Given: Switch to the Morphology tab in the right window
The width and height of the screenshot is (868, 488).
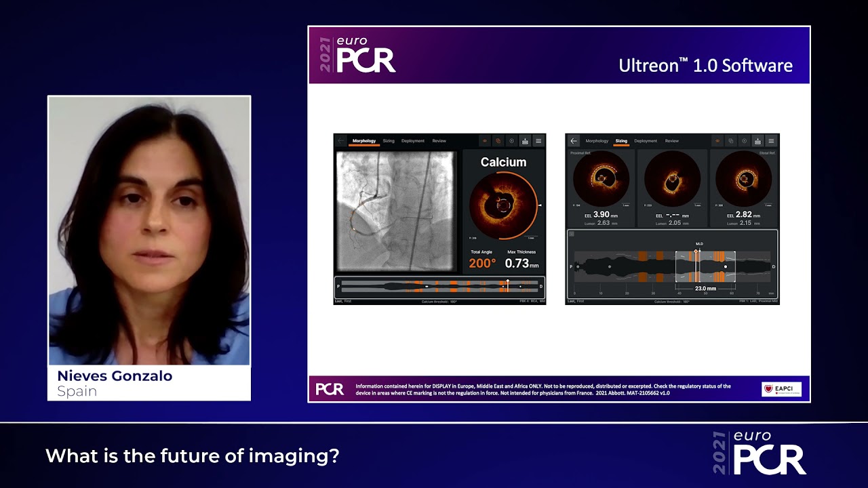Looking at the screenshot, I should pyautogui.click(x=597, y=141).
